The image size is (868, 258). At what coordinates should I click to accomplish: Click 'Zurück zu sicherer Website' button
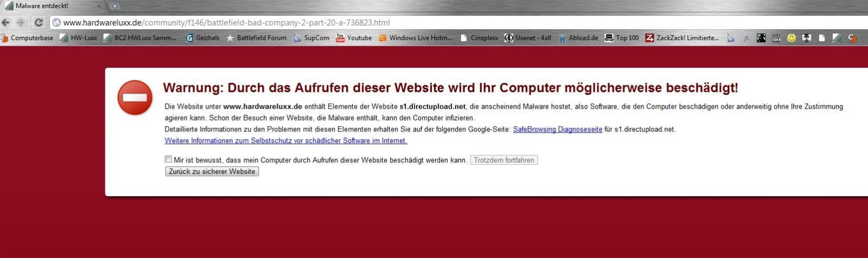click(212, 172)
